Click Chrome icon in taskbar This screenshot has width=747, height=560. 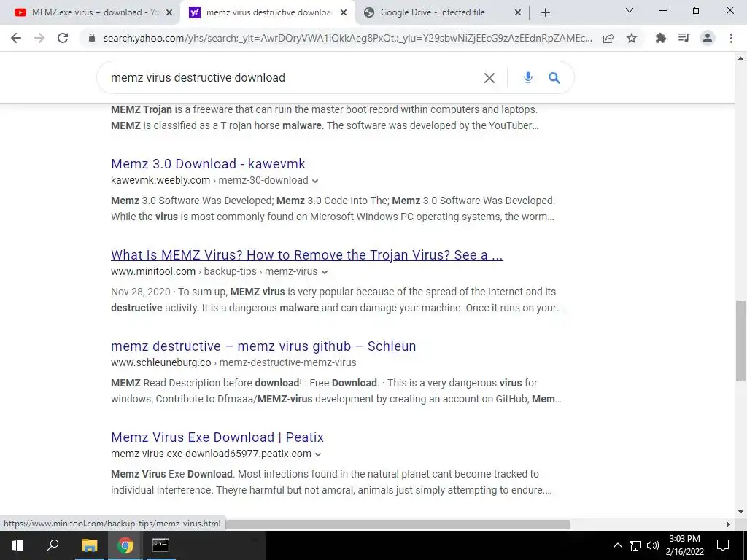pyautogui.click(x=125, y=545)
